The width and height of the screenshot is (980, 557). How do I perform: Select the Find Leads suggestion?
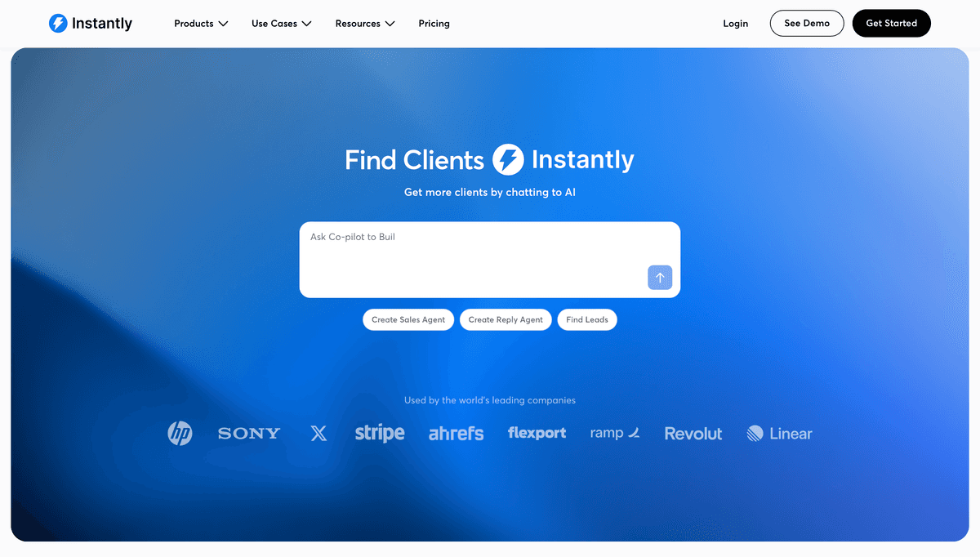pos(587,319)
